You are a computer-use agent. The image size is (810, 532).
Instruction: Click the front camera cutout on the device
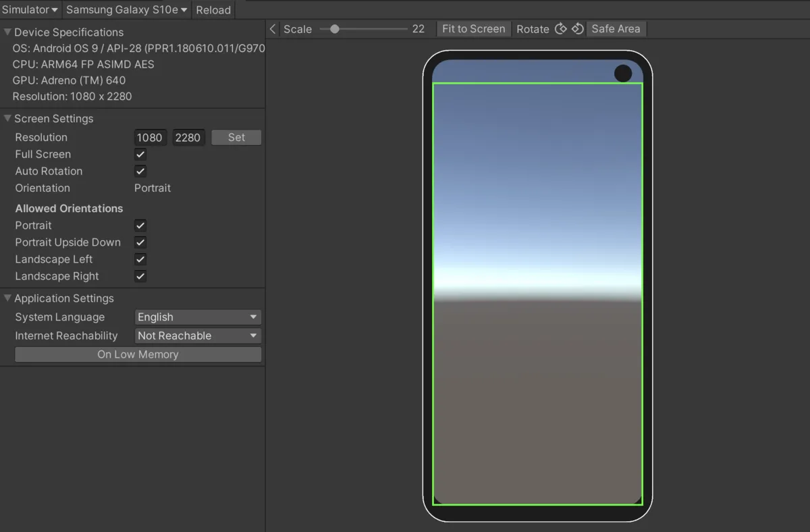623,74
